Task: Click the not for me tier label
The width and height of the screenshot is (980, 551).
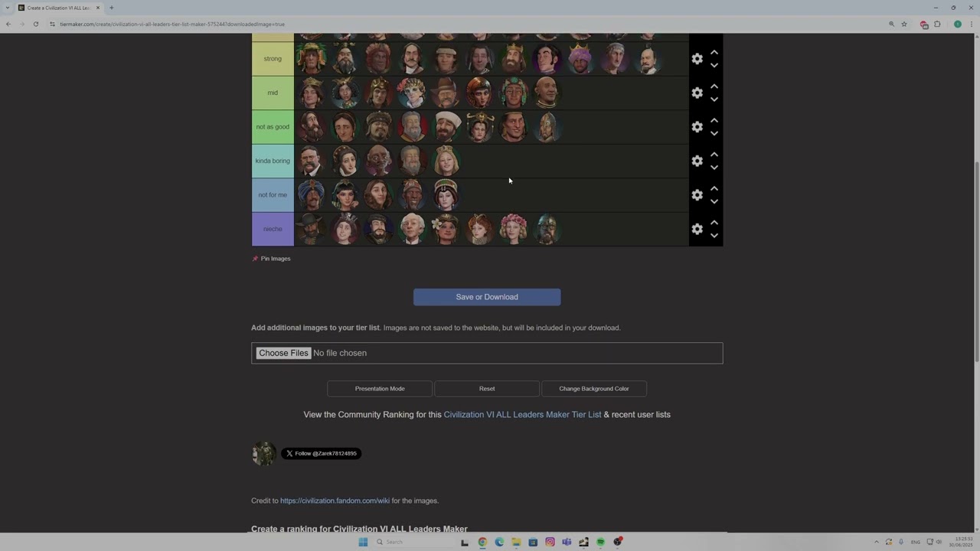Action: pos(273,195)
